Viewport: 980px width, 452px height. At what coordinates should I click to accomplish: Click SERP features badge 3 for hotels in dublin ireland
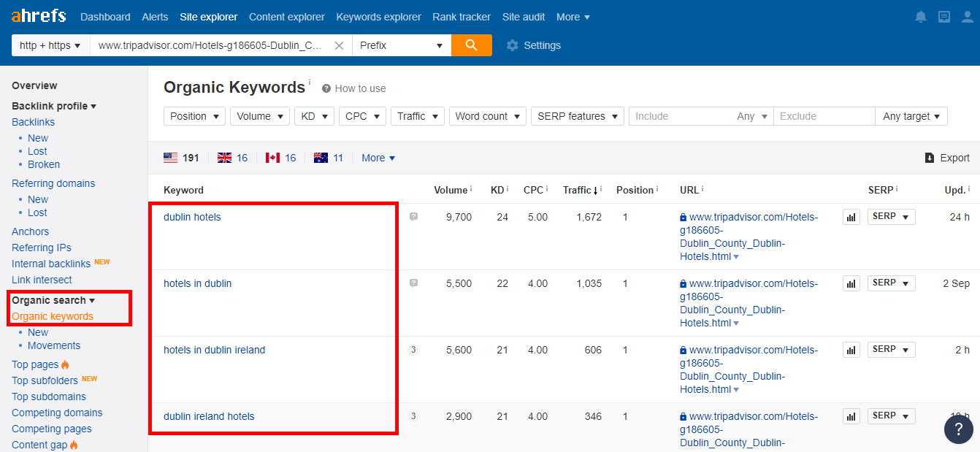click(413, 350)
